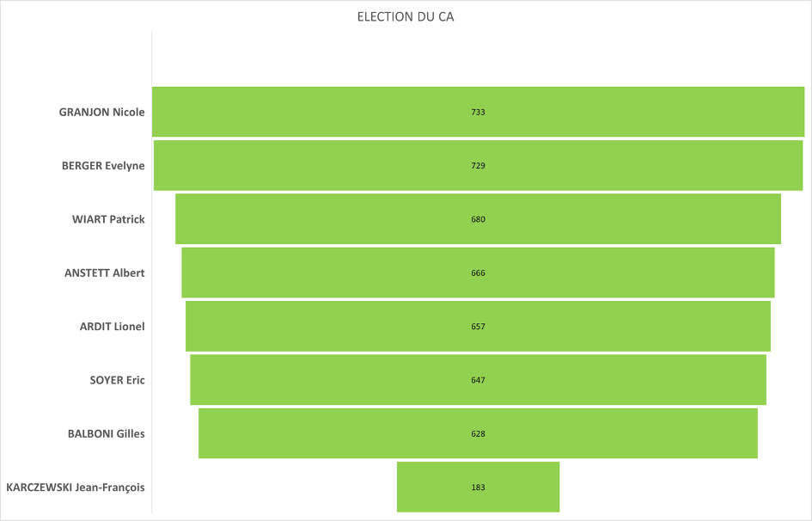Select the GRANJON Nicole funnel bar
The width and height of the screenshot is (812, 521).
[x=344, y=112]
